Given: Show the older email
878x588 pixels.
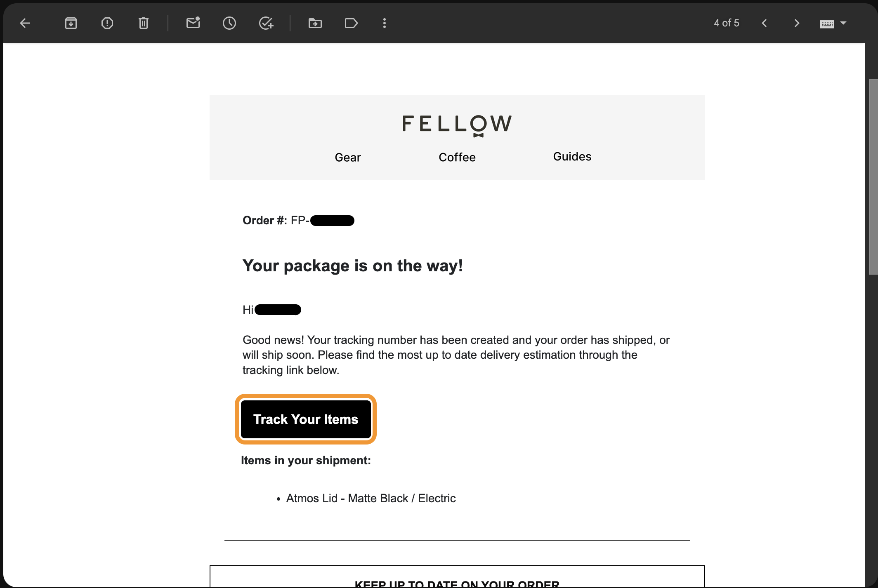Looking at the screenshot, I should tap(797, 23).
